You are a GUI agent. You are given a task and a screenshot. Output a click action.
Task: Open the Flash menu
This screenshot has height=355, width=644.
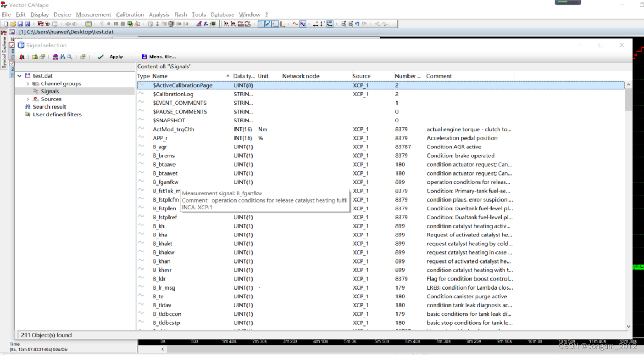coord(181,15)
